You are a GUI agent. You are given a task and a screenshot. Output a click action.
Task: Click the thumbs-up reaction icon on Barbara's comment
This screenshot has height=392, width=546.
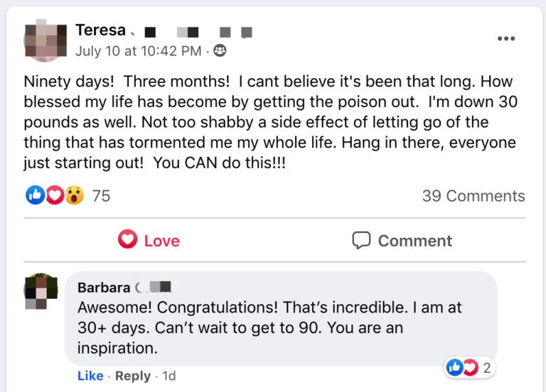tap(454, 367)
